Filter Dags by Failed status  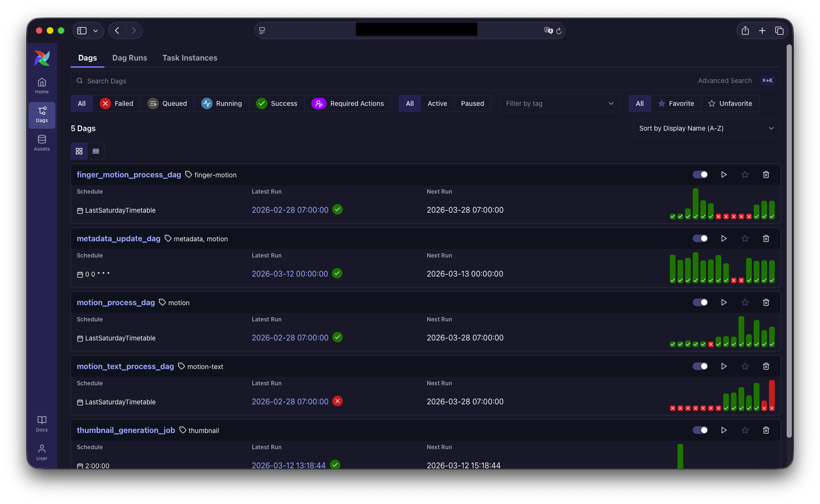click(117, 103)
